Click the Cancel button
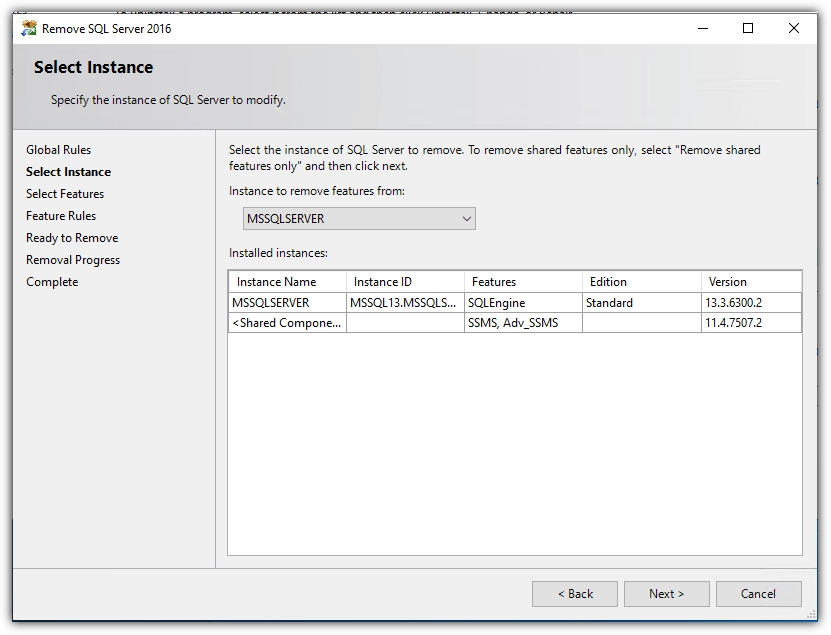 (758, 594)
